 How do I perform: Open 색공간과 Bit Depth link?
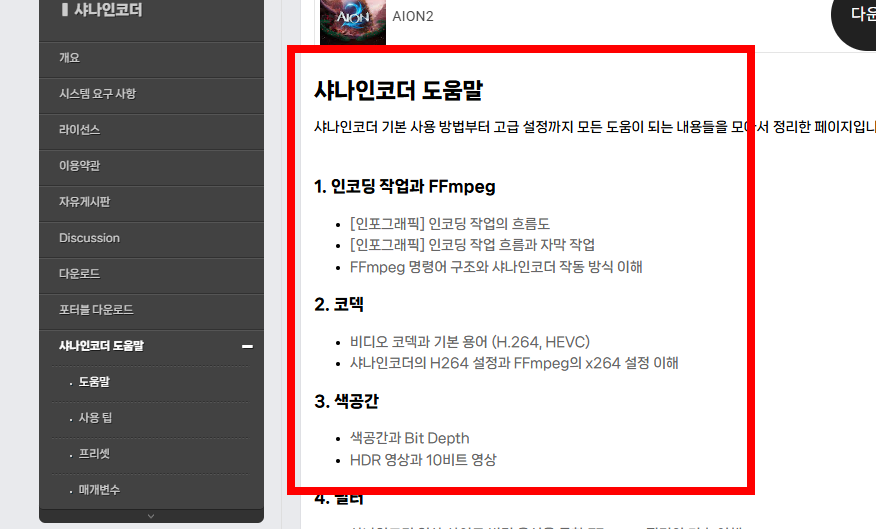pyautogui.click(x=410, y=439)
